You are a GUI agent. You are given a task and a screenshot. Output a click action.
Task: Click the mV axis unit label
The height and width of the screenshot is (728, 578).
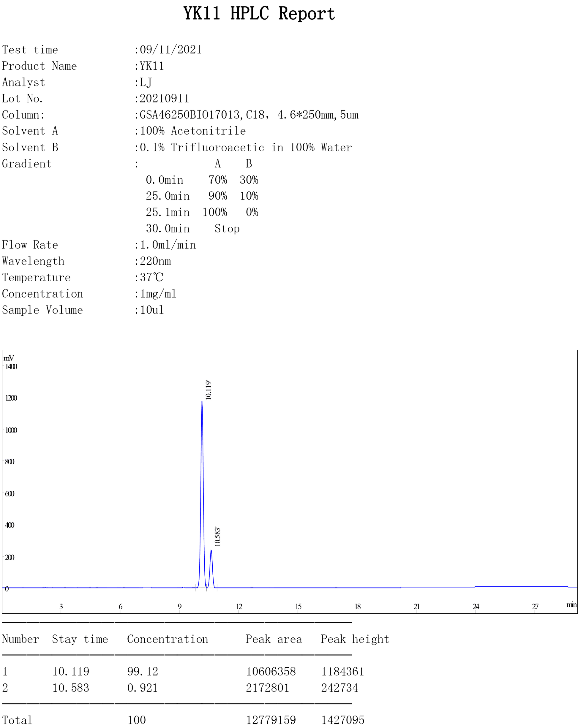tap(9, 358)
